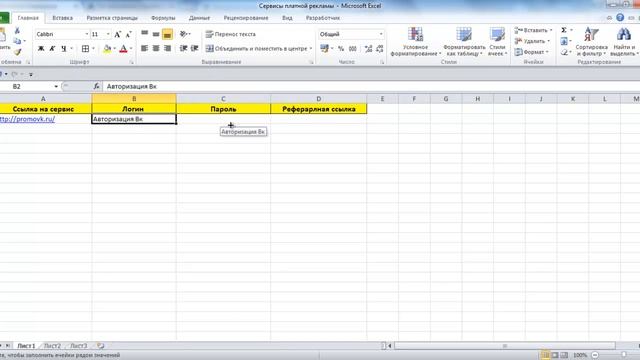Image resolution: width=640 pixels, height=360 pixels.
Task: Click the text orientation icon
Action: [183, 34]
